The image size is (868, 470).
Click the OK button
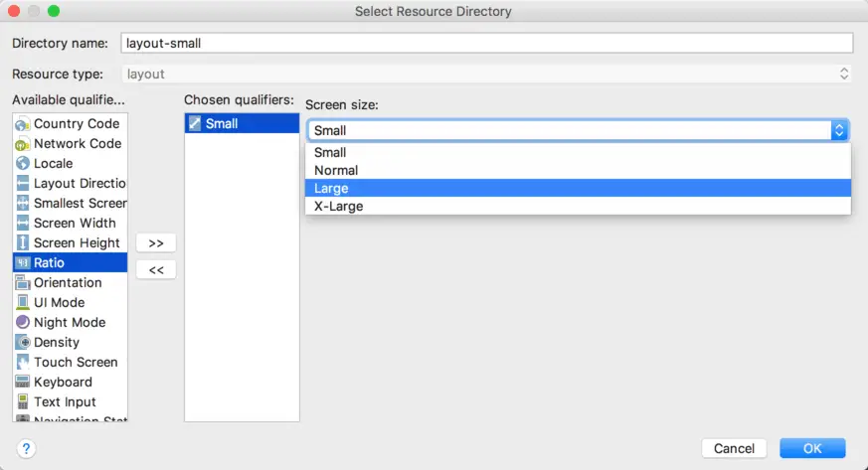tap(812, 448)
